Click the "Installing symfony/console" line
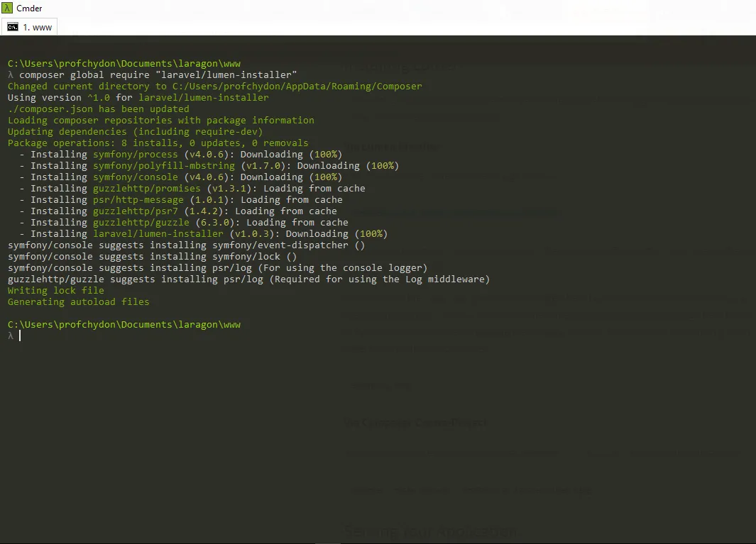 click(x=180, y=177)
